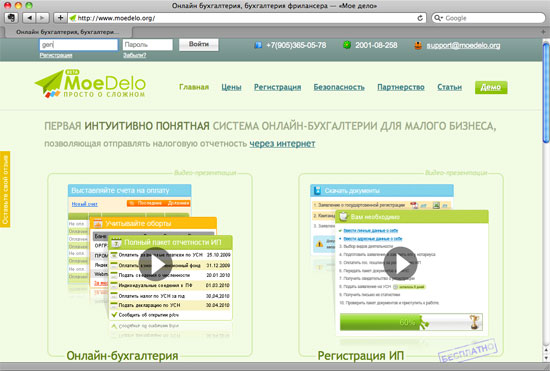The image size is (550, 371).
Task: Select the Онлайн бухгалтерия browser tab
Action: click(68, 32)
